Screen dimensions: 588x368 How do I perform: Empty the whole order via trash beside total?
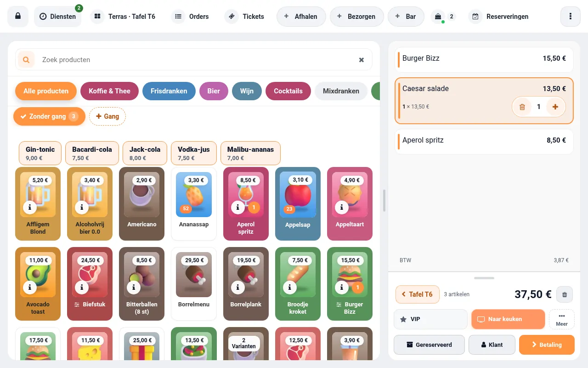pos(565,294)
